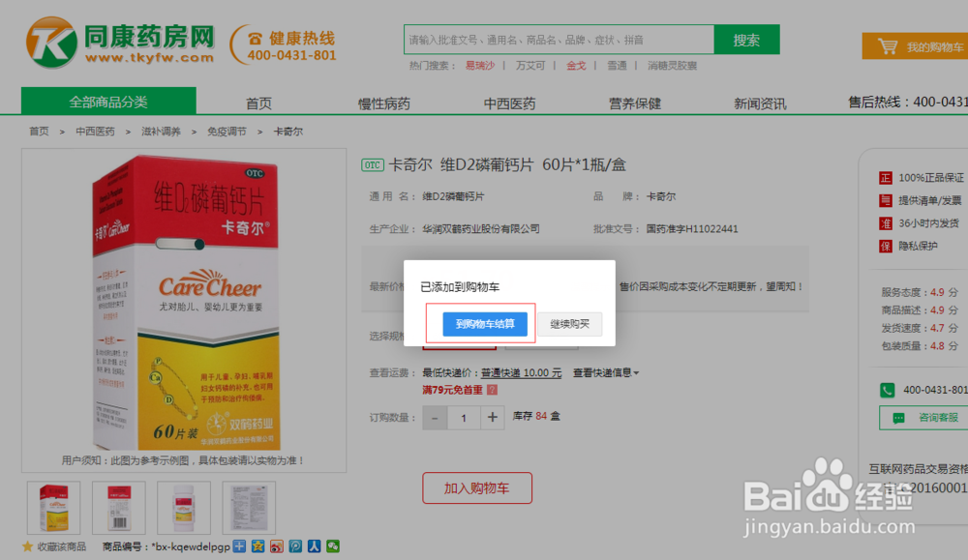Screen dimensions: 968x560
Task: Click approval number 国药准字H11022441
Action: click(x=692, y=229)
